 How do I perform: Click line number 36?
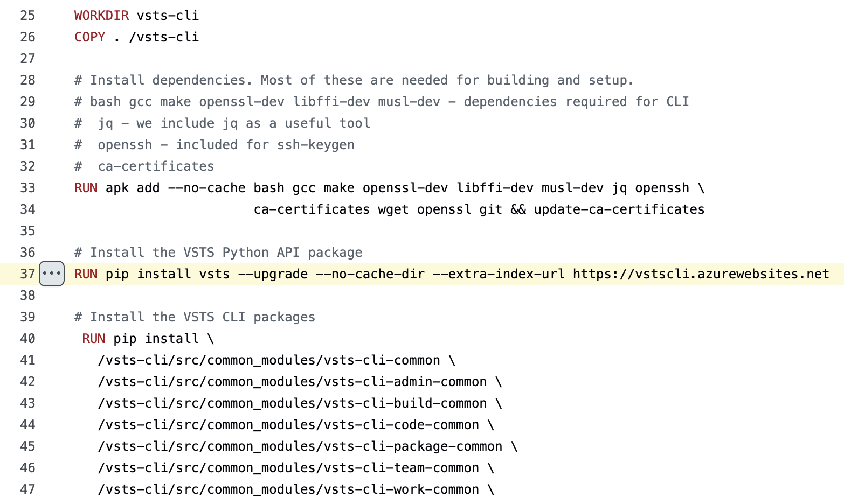27,253
